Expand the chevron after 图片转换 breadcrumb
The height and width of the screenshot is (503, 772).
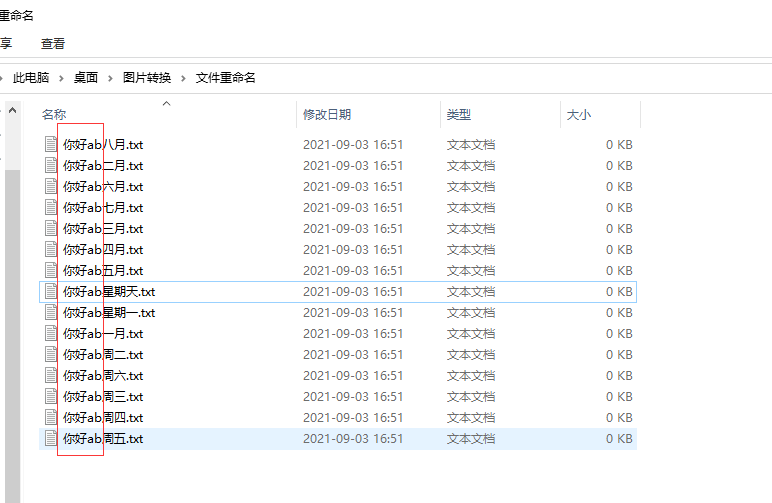(183, 78)
